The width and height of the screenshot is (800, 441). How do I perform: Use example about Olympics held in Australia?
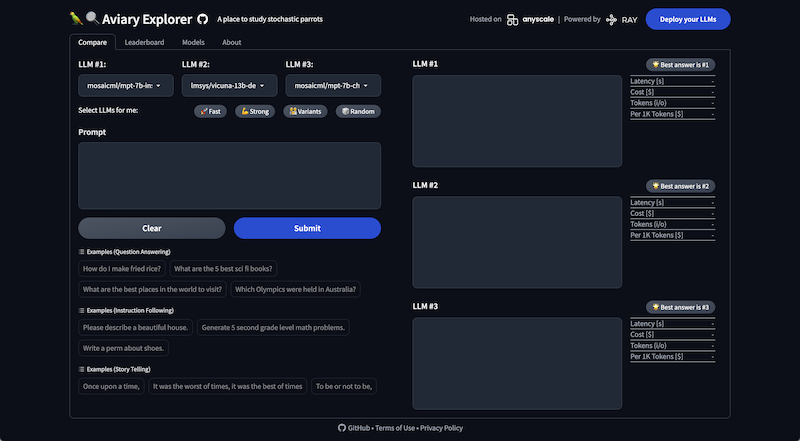click(295, 289)
